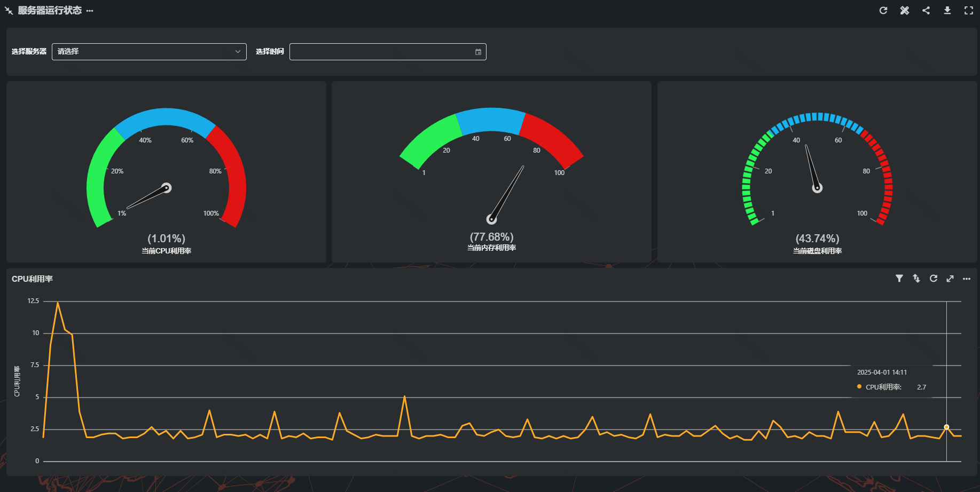Open the calendar picker in 选择时间 field
The height and width of the screenshot is (492, 980).
[x=478, y=52]
